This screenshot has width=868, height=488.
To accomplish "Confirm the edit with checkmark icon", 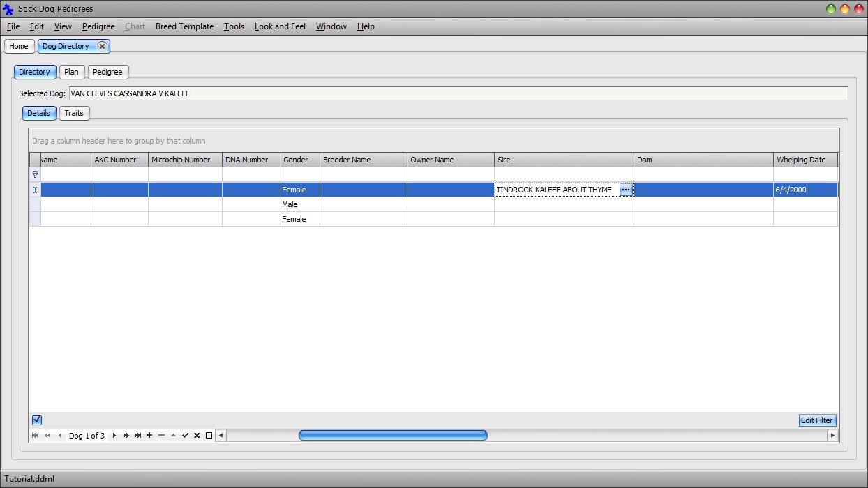I will point(185,436).
